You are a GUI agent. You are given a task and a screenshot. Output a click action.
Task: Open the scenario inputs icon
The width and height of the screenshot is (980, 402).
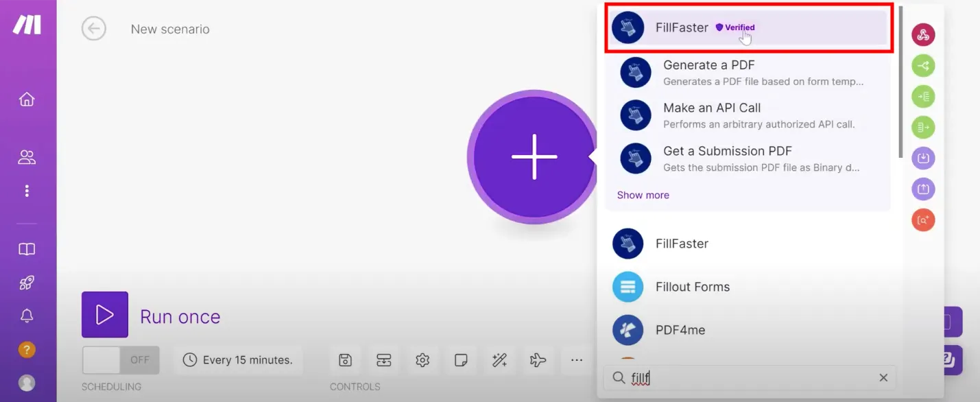384,360
